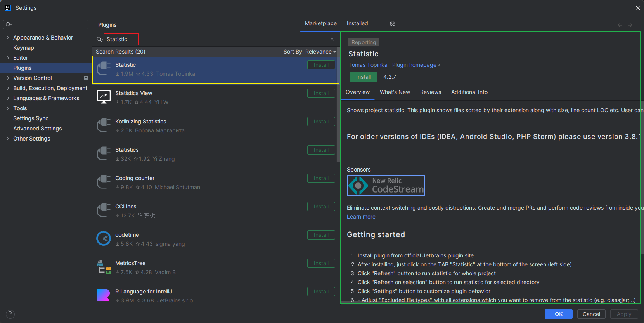The height and width of the screenshot is (323, 644).
Task: Open the Reviews tab
Action: point(431,92)
